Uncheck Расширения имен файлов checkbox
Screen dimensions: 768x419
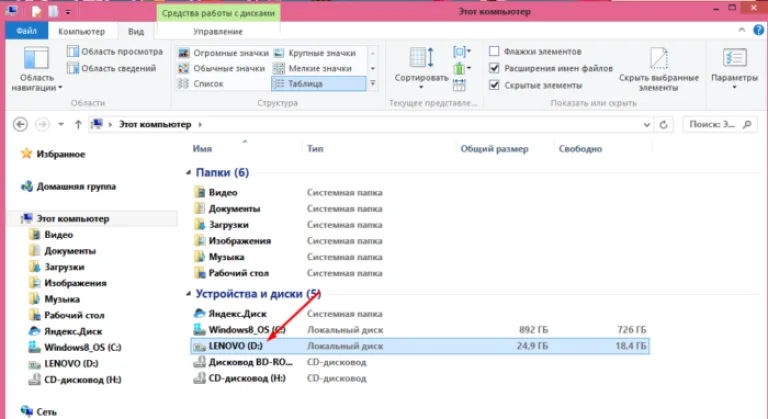tap(494, 68)
